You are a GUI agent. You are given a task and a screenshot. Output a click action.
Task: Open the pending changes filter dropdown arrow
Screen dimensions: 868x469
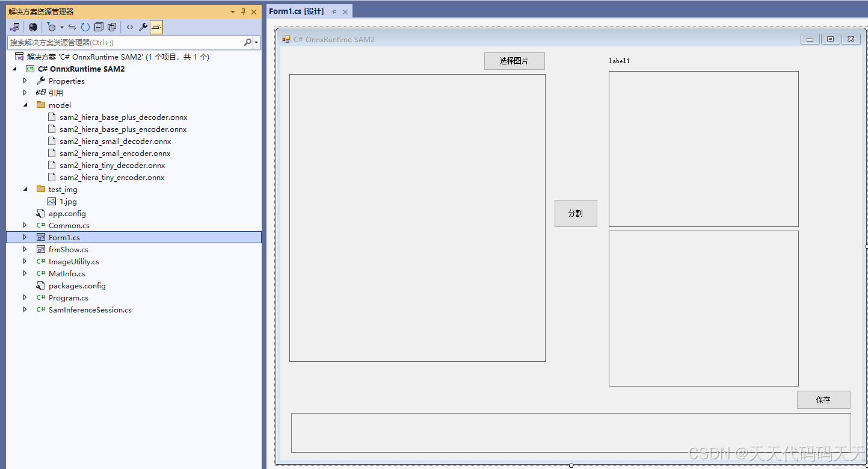61,27
